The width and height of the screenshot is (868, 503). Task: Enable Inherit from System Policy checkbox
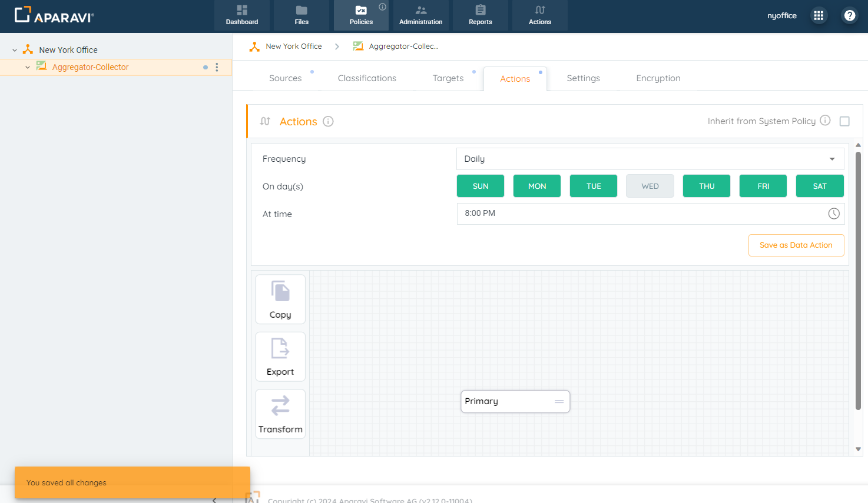coord(844,121)
